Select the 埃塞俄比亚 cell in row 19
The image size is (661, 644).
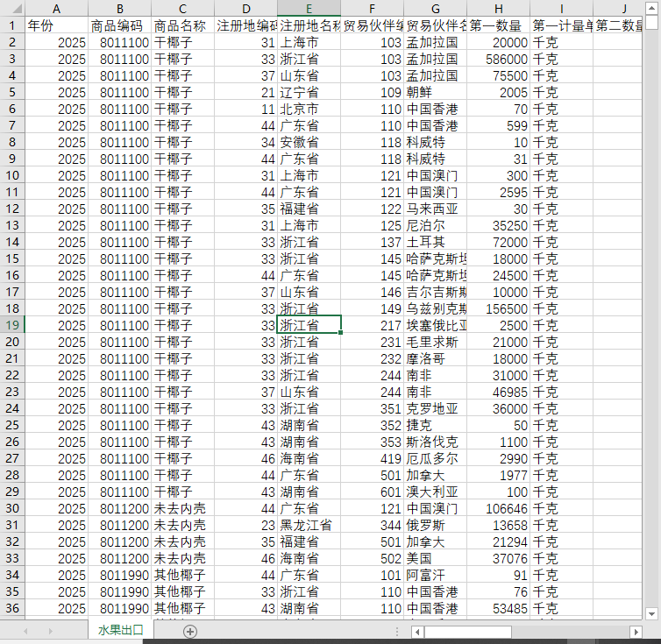[x=435, y=325]
